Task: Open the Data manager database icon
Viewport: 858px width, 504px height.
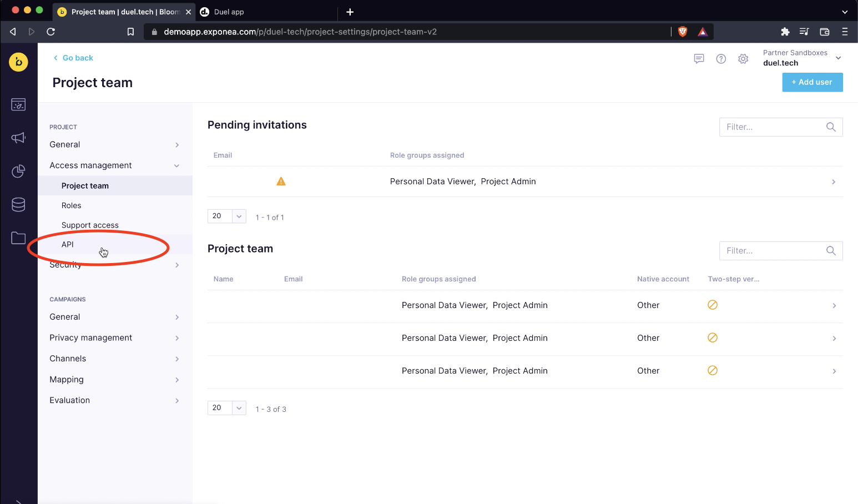Action: coord(18,205)
